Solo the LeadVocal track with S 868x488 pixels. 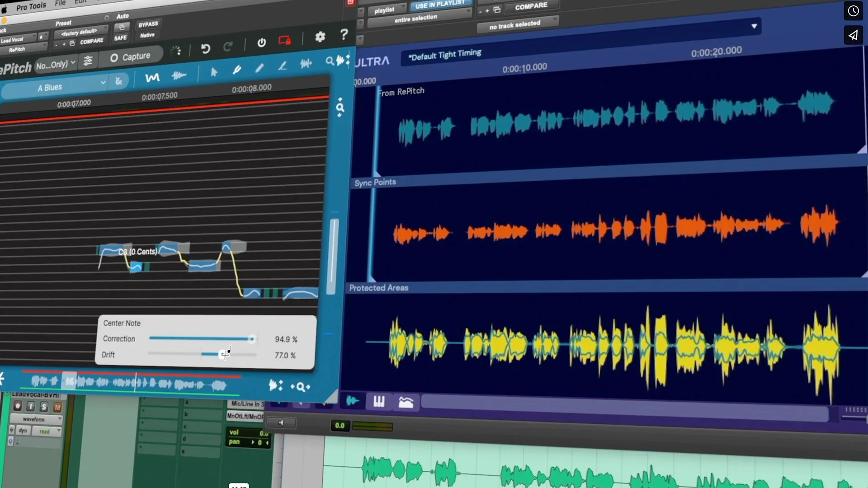click(44, 407)
